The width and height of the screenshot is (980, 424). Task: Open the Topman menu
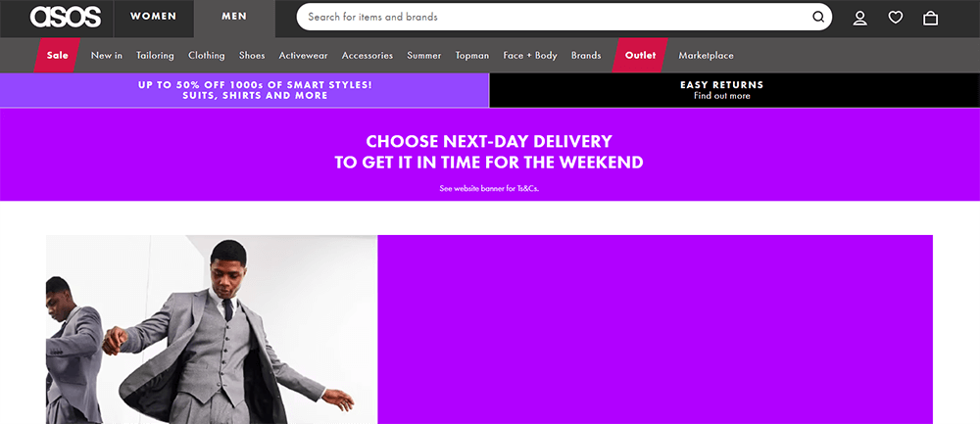(472, 55)
